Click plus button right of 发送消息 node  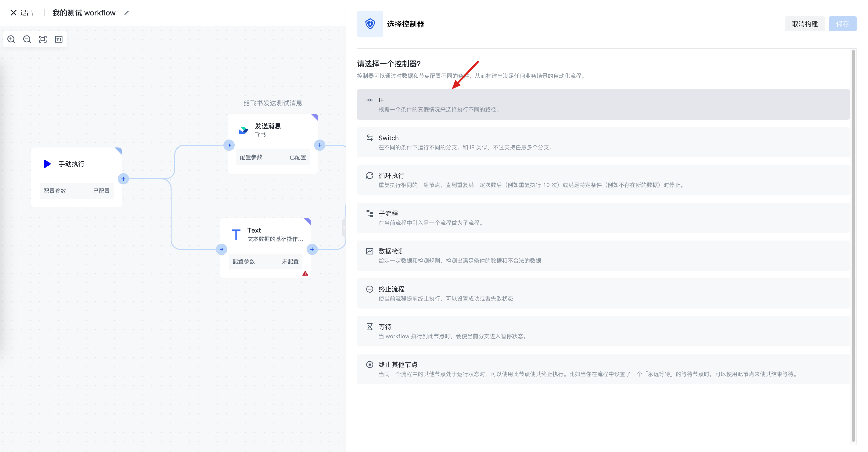click(x=319, y=145)
